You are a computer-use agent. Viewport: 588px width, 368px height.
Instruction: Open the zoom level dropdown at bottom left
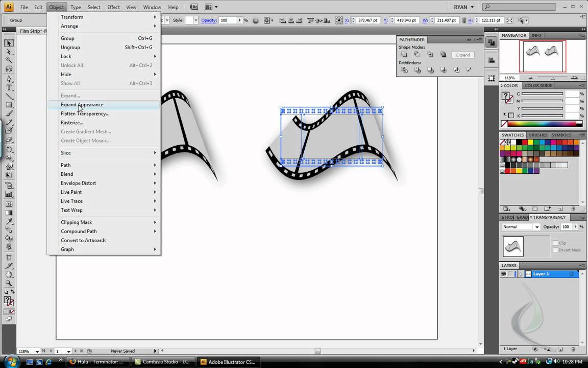(37, 351)
